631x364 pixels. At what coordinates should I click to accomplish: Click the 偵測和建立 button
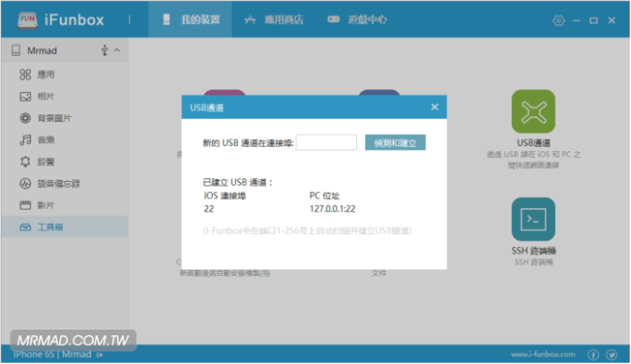pyautogui.click(x=395, y=142)
